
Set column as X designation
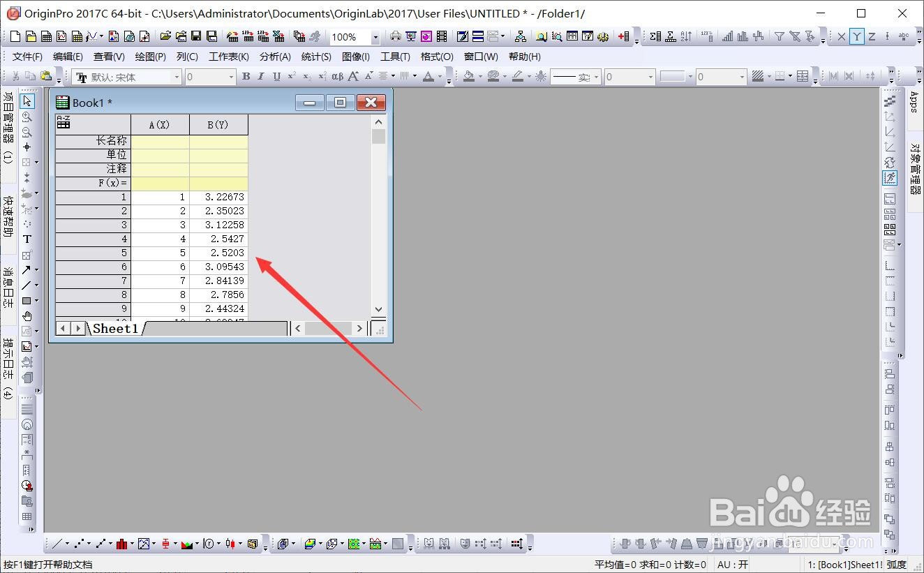pyautogui.click(x=841, y=36)
